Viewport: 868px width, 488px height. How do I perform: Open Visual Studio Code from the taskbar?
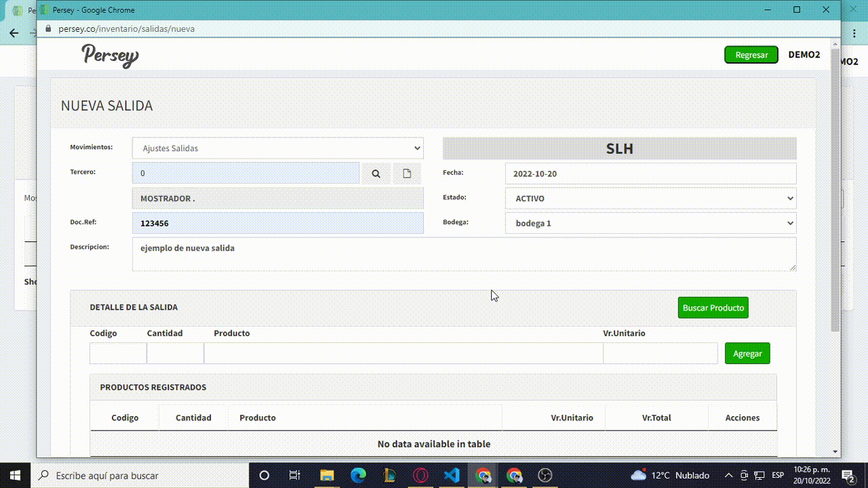tap(452, 475)
